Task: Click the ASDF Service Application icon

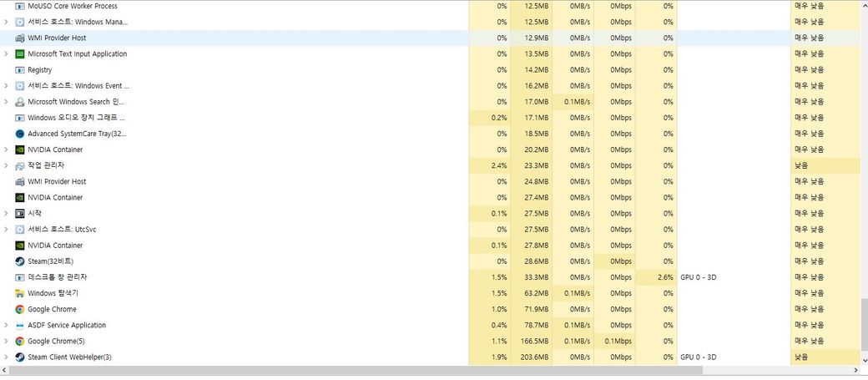Action: 20,326
